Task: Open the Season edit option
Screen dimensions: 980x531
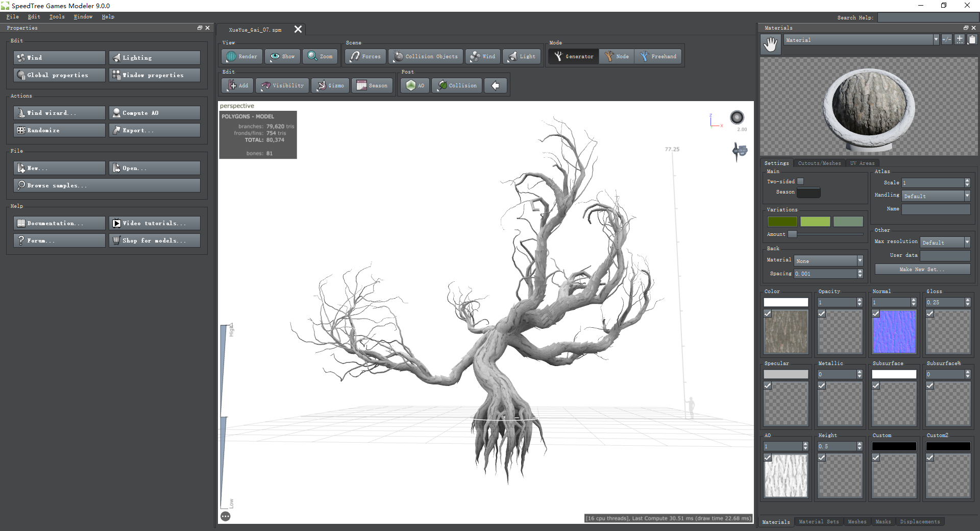Action: coord(372,86)
